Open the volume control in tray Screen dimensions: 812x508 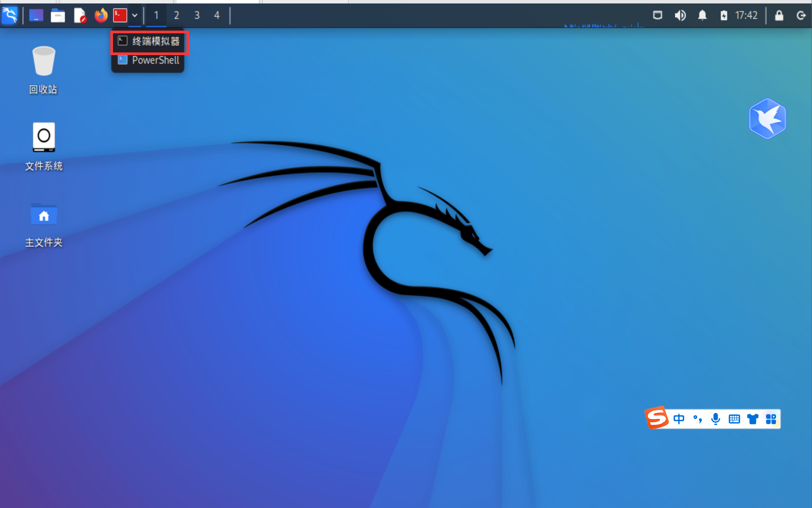click(680, 15)
